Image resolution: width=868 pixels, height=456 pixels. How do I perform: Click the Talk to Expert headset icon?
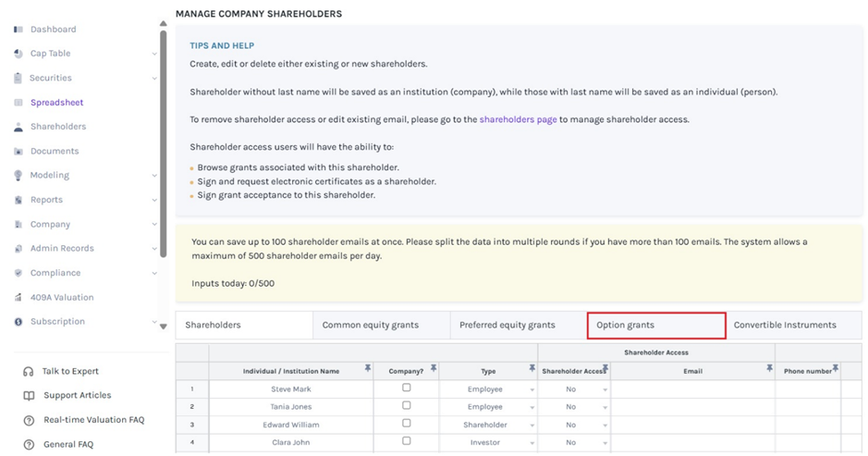tap(29, 371)
